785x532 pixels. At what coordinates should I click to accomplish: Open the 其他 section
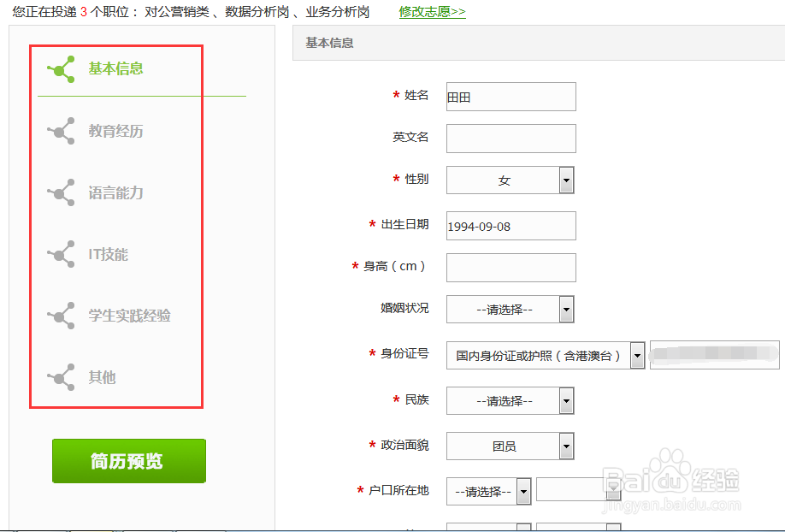[x=102, y=377]
